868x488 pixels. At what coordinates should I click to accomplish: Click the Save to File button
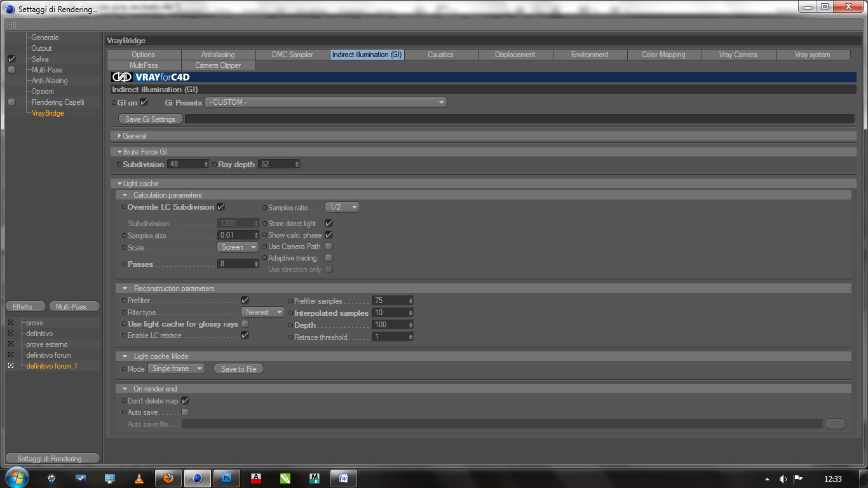click(239, 369)
